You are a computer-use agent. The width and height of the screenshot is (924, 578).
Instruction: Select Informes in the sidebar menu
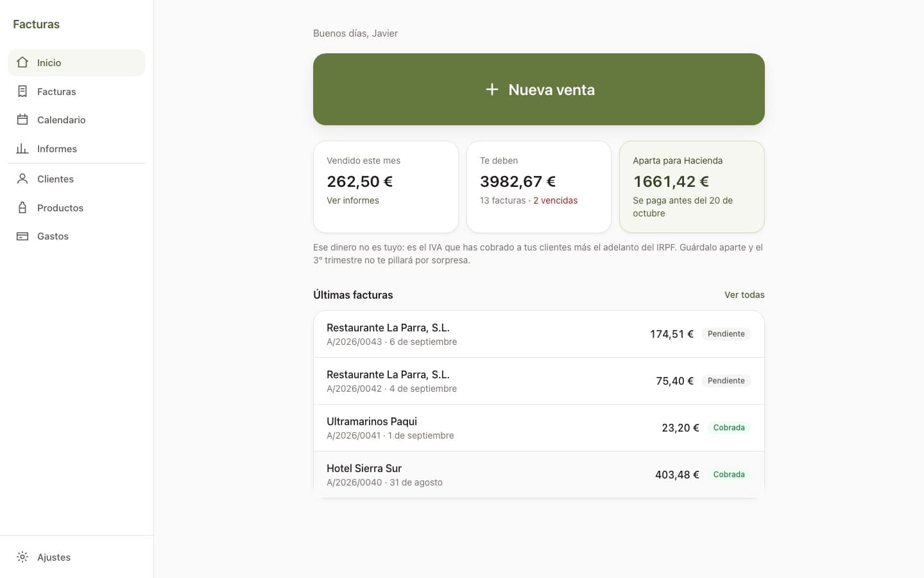click(x=76, y=148)
